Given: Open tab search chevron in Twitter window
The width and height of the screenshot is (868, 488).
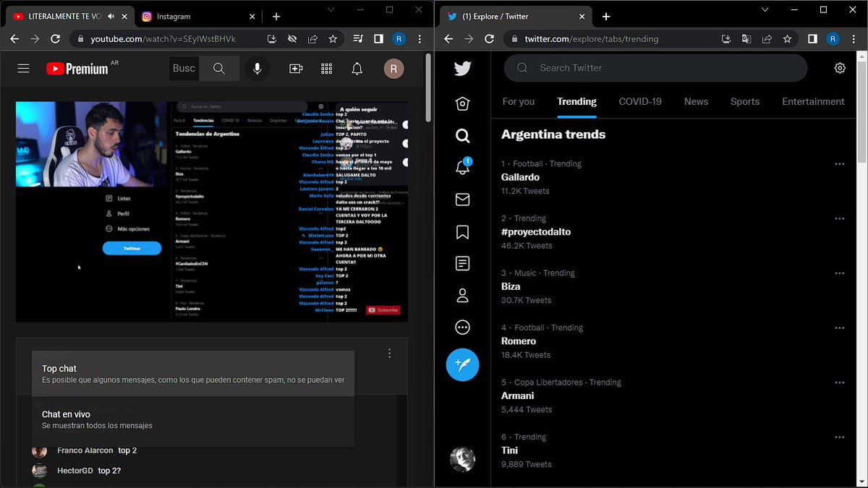Looking at the screenshot, I should (x=765, y=9).
